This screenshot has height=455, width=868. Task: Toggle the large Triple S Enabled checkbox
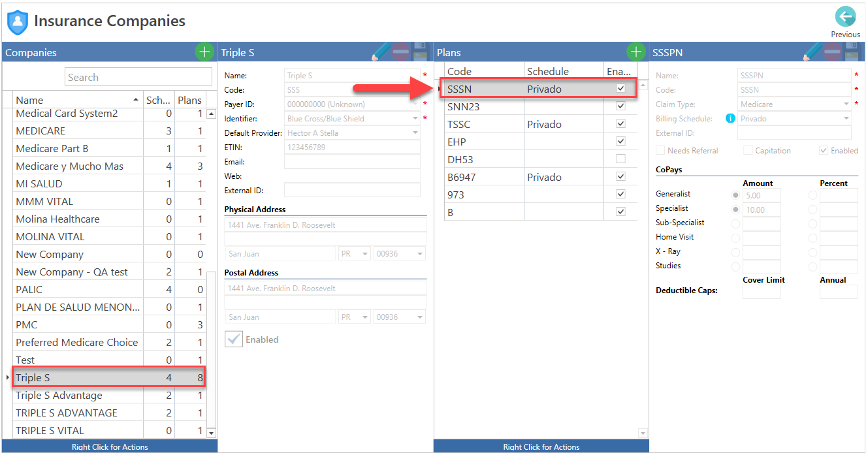point(234,339)
